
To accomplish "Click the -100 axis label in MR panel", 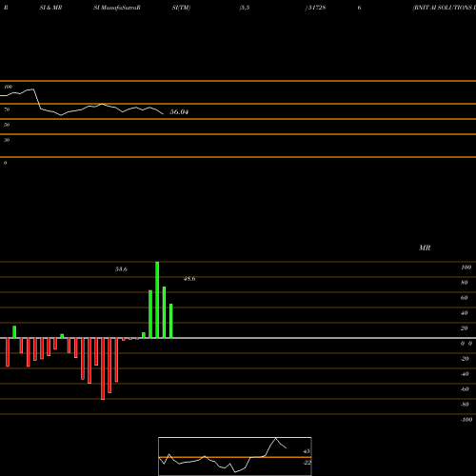I will [x=466, y=420].
